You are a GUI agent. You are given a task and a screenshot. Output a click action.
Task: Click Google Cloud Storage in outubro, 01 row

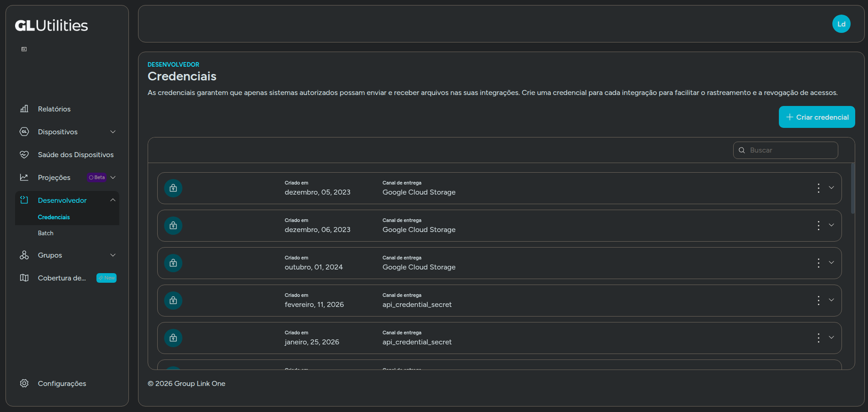[x=419, y=267]
